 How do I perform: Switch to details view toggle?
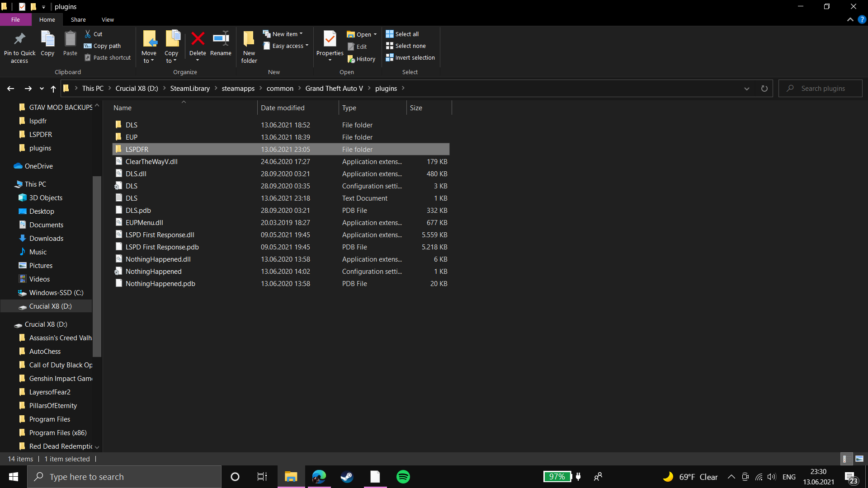(844, 459)
